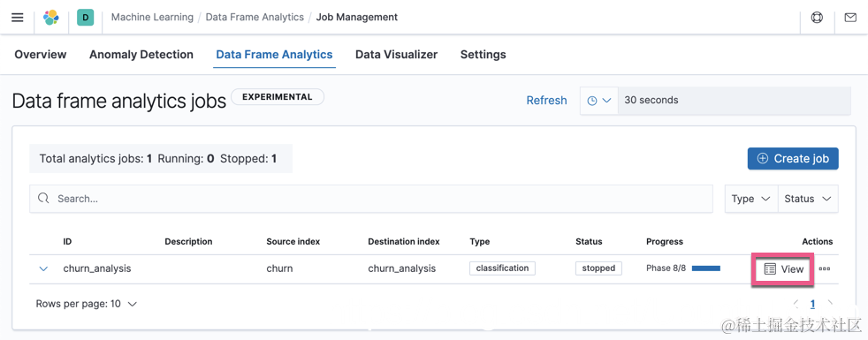Click the Elastic logo icon
868x340 pixels.
[x=51, y=17]
